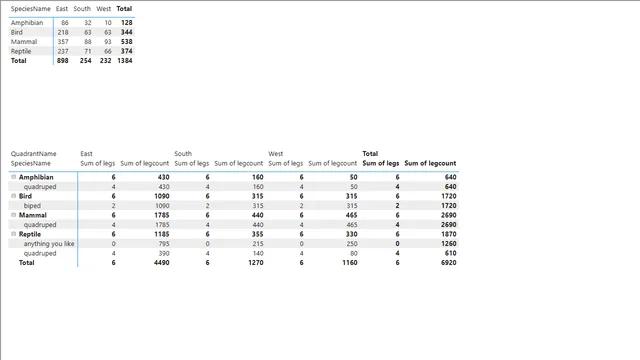This screenshot has height=360, width=640.
Task: Collapse the Reptile row group
Action: coord(13,234)
